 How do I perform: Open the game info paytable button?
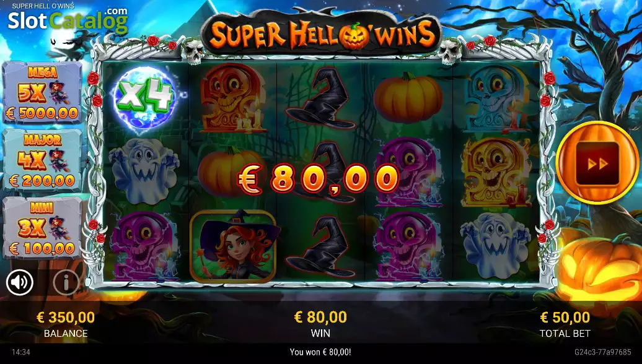tap(66, 282)
